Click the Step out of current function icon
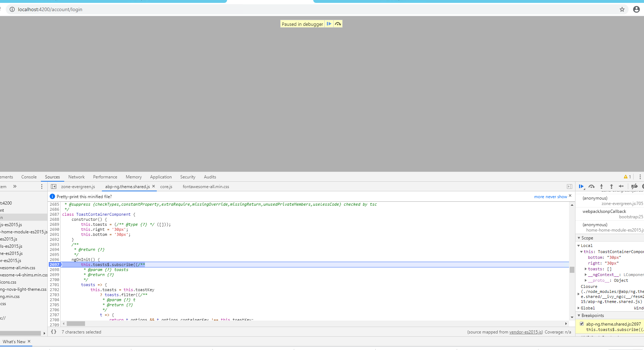The width and height of the screenshot is (644, 350). [x=611, y=186]
